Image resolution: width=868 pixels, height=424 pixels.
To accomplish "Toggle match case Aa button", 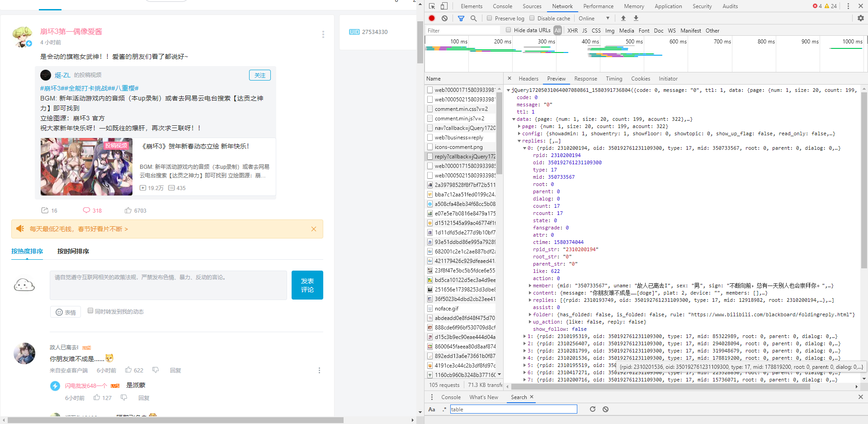I will tap(432, 409).
